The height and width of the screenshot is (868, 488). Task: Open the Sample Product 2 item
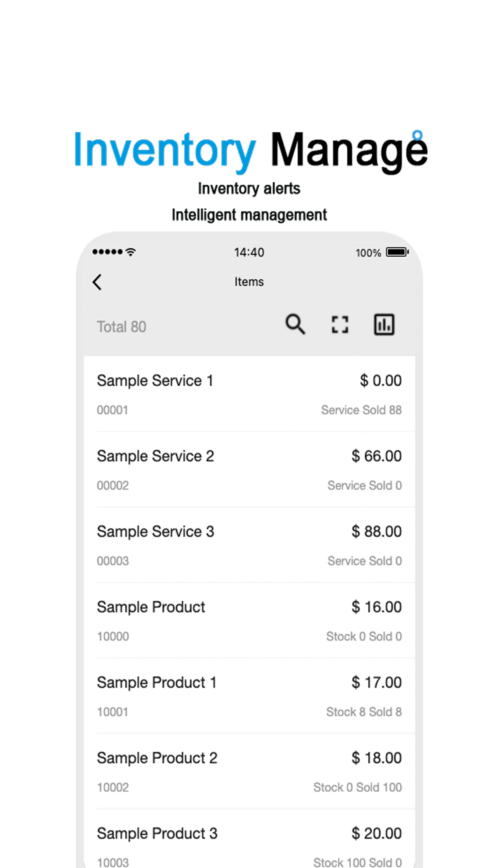(x=250, y=772)
